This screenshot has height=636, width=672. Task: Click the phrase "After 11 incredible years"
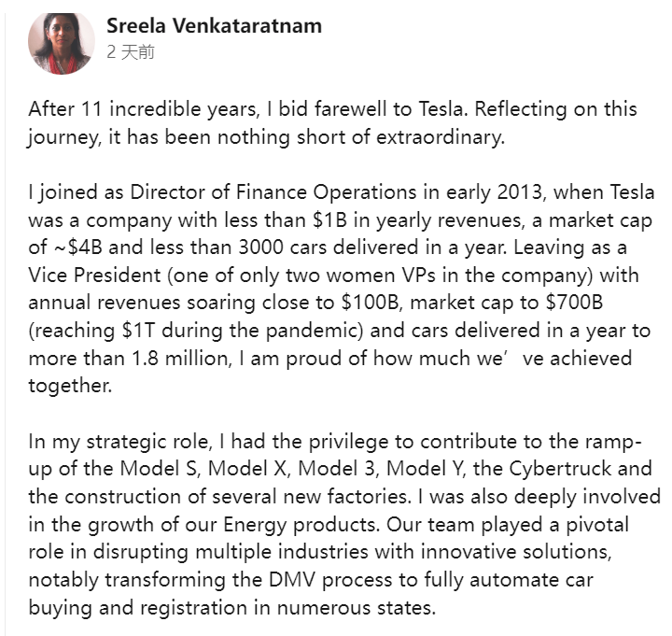[x=143, y=109]
